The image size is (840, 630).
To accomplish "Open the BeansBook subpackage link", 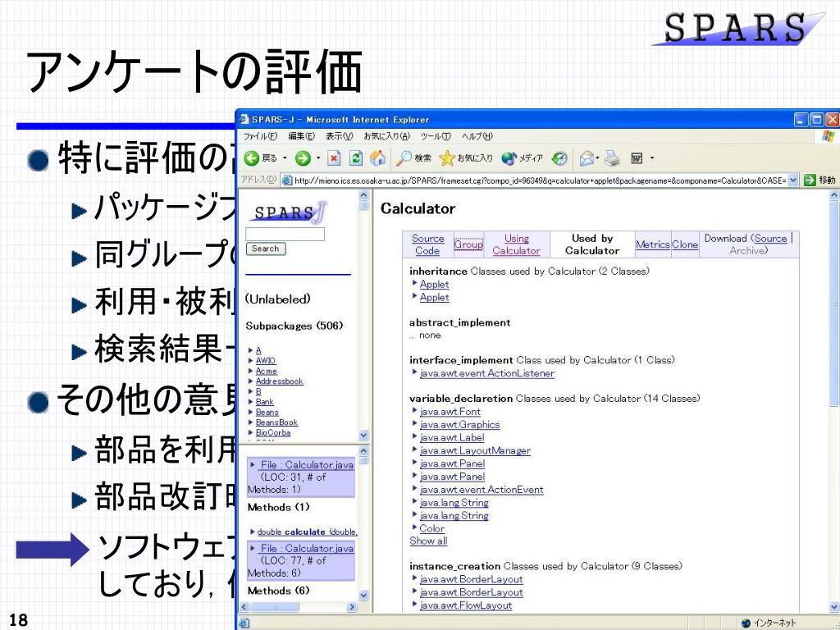I will pyautogui.click(x=276, y=422).
